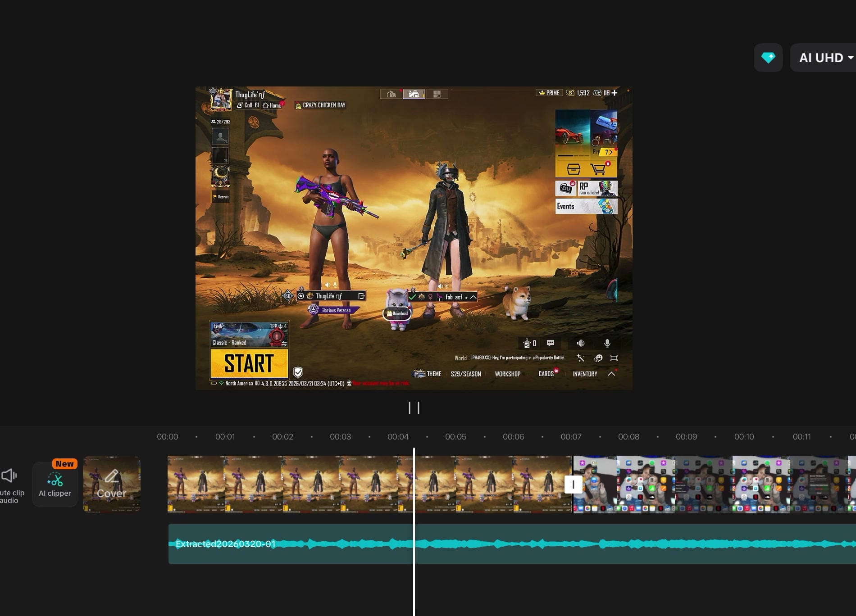Open the red sports car promo banner
The image size is (856, 616).
[x=573, y=133]
